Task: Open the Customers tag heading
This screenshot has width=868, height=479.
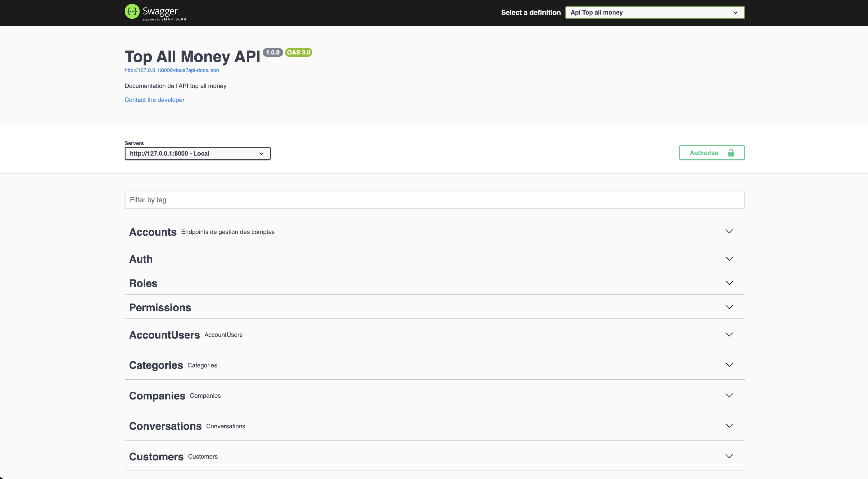Action: pos(156,456)
